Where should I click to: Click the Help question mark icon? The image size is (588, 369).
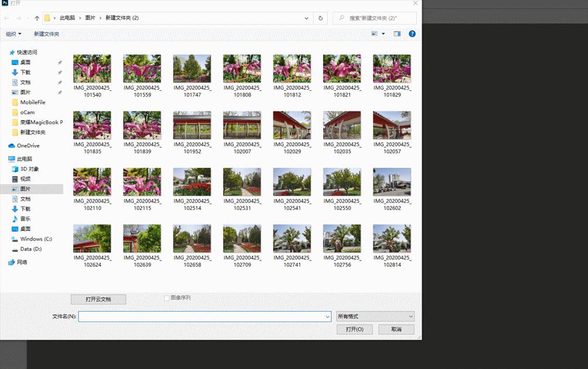(x=412, y=33)
